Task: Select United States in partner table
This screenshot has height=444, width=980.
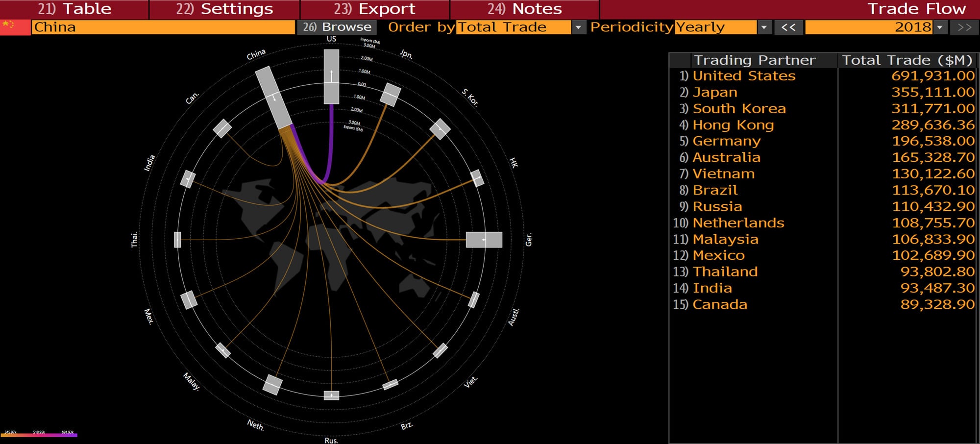Action: click(x=744, y=76)
